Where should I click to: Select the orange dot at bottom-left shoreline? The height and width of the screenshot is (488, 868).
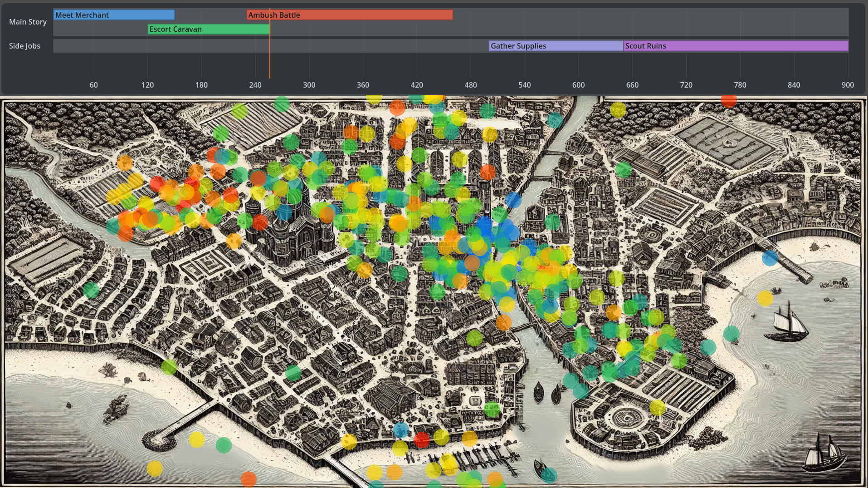pos(249,479)
